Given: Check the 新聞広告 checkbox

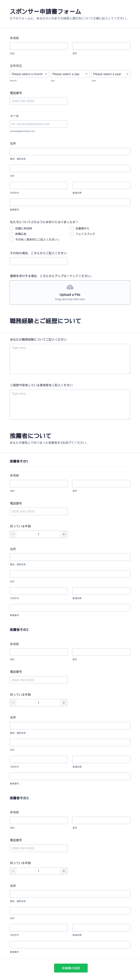Looking at the screenshot, I should [x=11, y=234].
